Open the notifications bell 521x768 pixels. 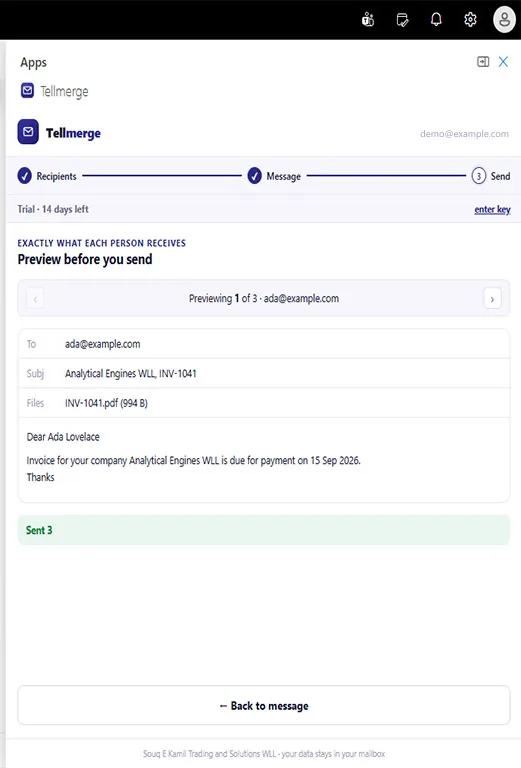[x=436, y=19]
